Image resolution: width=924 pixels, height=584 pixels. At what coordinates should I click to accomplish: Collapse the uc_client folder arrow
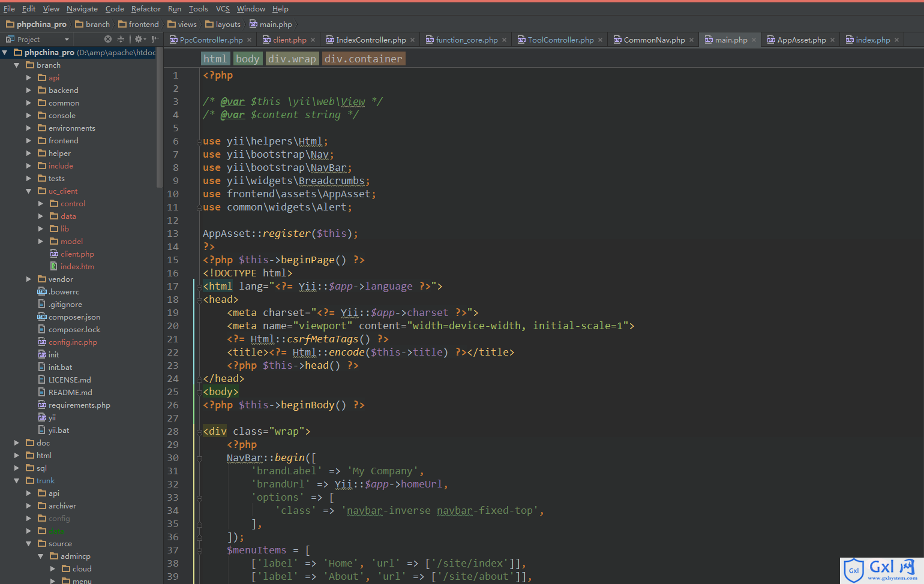click(x=29, y=191)
